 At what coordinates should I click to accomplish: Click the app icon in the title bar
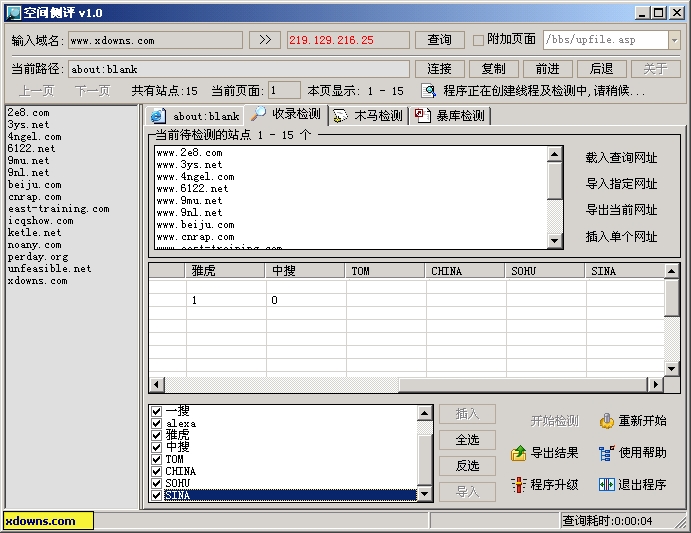(x=13, y=13)
